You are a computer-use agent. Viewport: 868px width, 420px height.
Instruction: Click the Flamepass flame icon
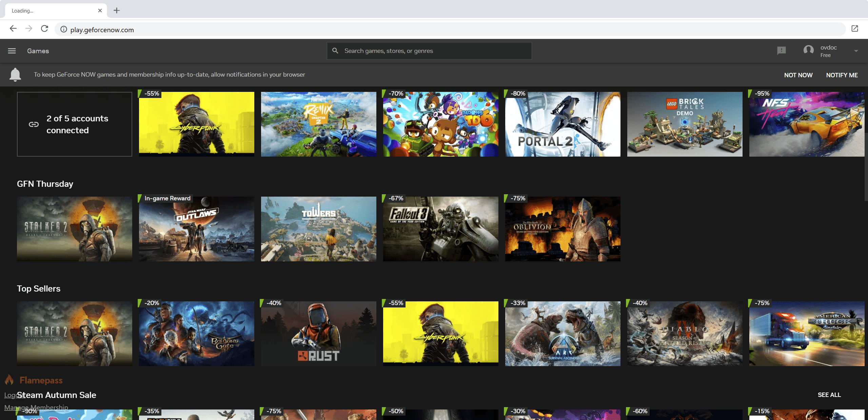click(x=9, y=380)
